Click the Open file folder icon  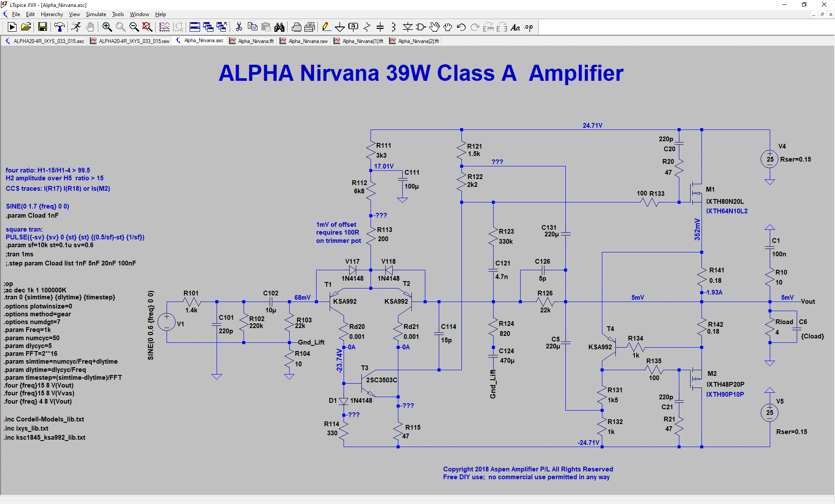(26, 27)
